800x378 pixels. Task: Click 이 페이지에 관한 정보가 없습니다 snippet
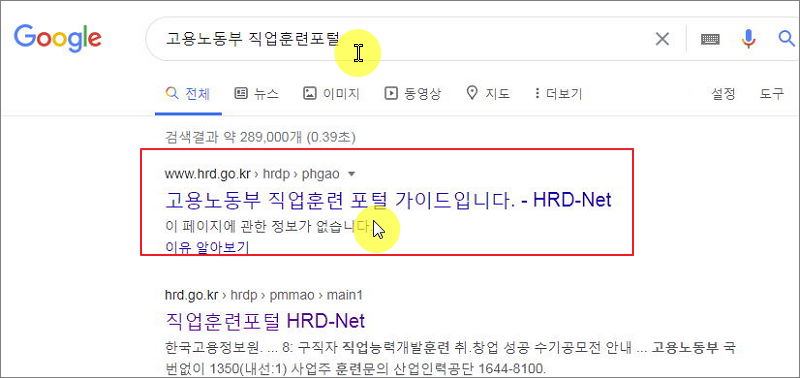coord(269,226)
